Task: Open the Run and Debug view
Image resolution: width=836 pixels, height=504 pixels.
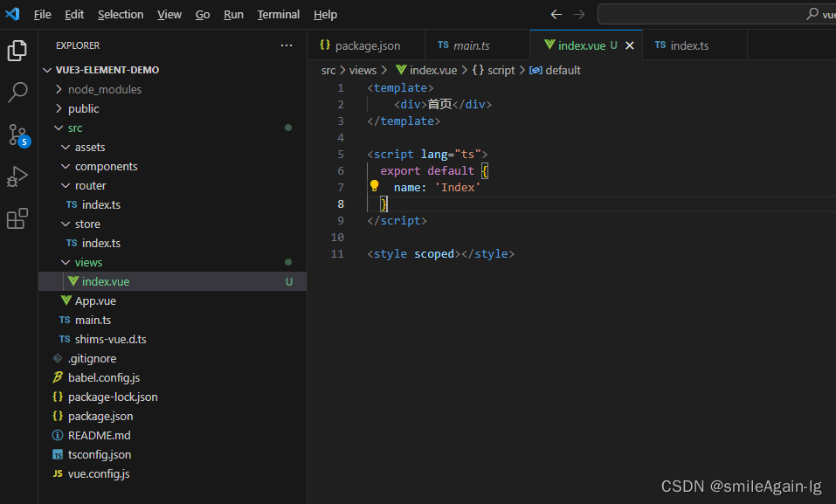Action: pyautogui.click(x=17, y=176)
